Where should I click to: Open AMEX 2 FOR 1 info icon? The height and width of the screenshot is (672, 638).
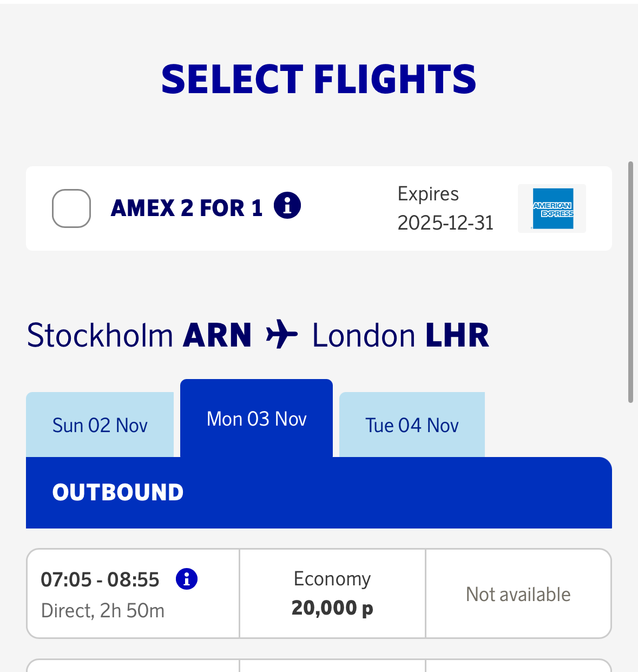tap(287, 206)
